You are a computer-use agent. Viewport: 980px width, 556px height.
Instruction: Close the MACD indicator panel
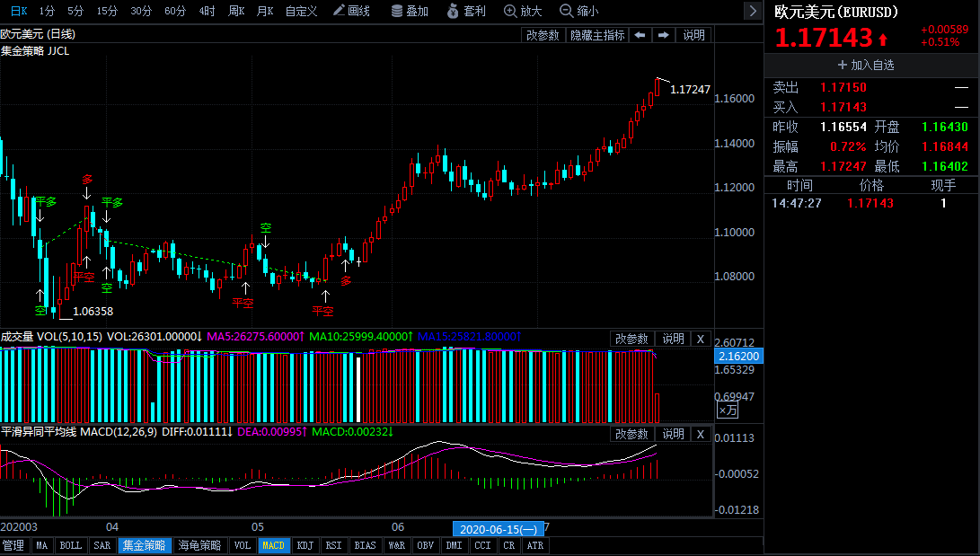[701, 434]
